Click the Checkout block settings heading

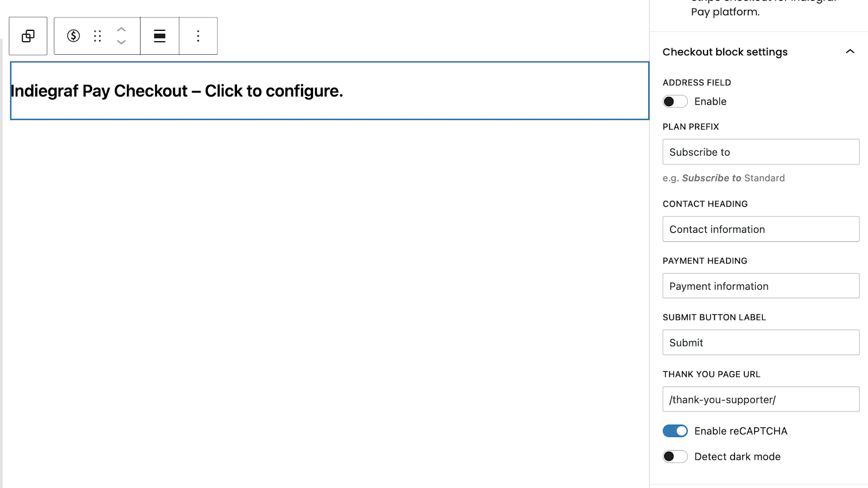(725, 52)
